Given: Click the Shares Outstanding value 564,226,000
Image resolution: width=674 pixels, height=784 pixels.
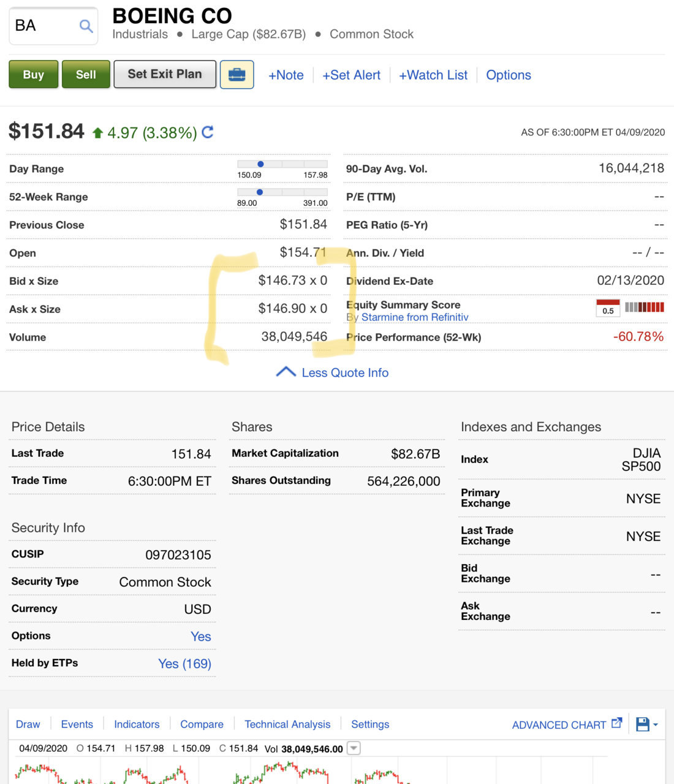Looking at the screenshot, I should click(x=404, y=481).
